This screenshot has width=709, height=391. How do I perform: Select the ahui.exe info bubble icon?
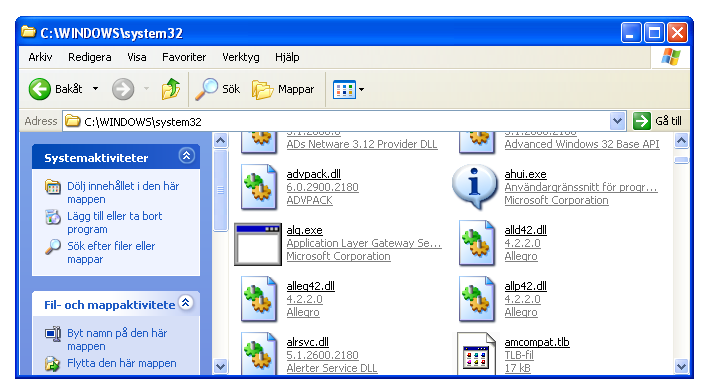[x=475, y=186]
